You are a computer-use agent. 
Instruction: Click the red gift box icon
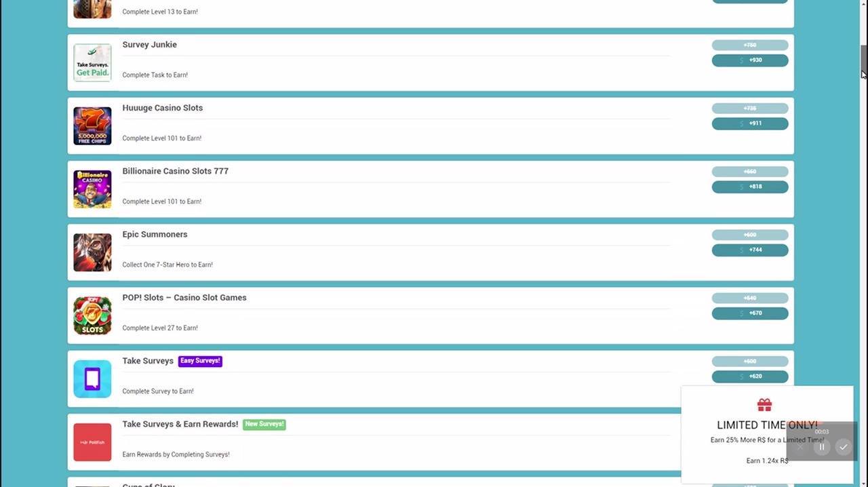tap(764, 405)
